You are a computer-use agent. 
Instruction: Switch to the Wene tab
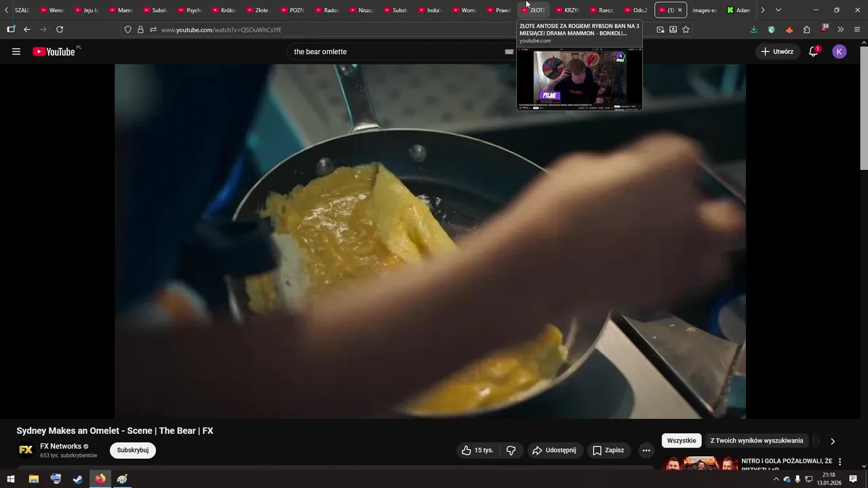53,10
